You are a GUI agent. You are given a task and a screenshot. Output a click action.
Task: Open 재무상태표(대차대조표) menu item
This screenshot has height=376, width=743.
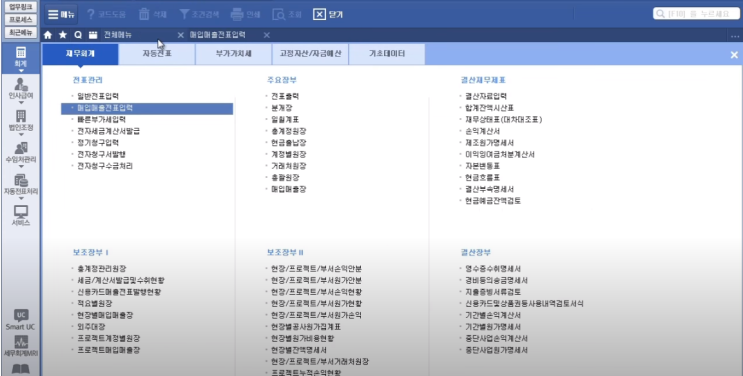504,119
